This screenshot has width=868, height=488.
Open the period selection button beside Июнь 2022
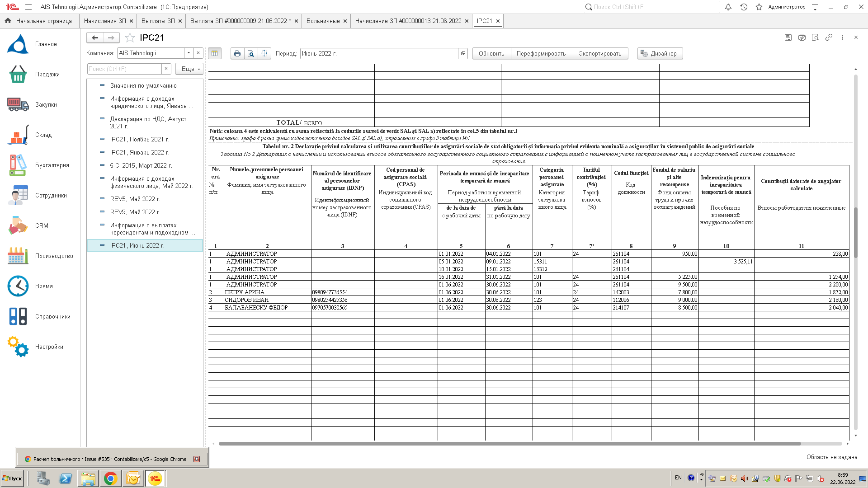click(x=463, y=53)
